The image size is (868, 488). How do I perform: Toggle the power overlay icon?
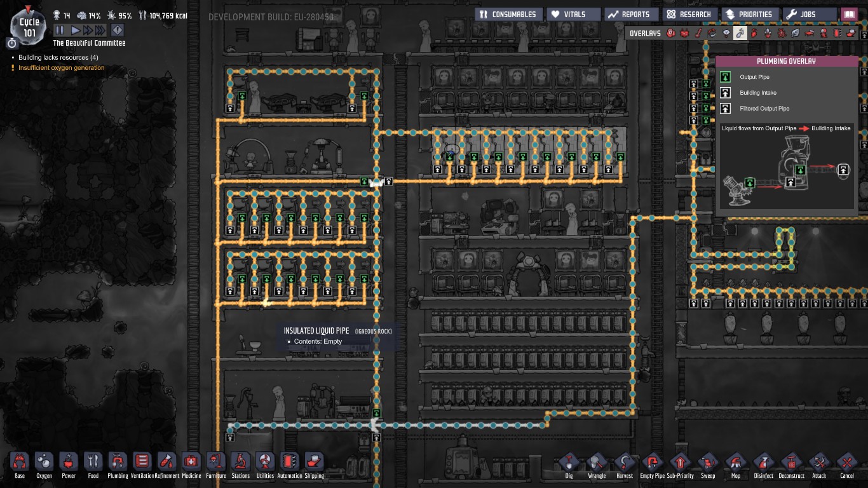685,33
